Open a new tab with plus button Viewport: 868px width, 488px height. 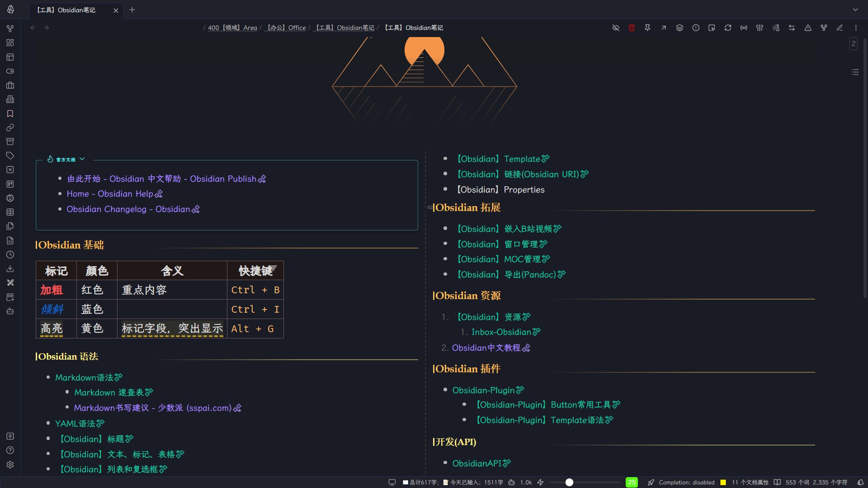(x=132, y=9)
